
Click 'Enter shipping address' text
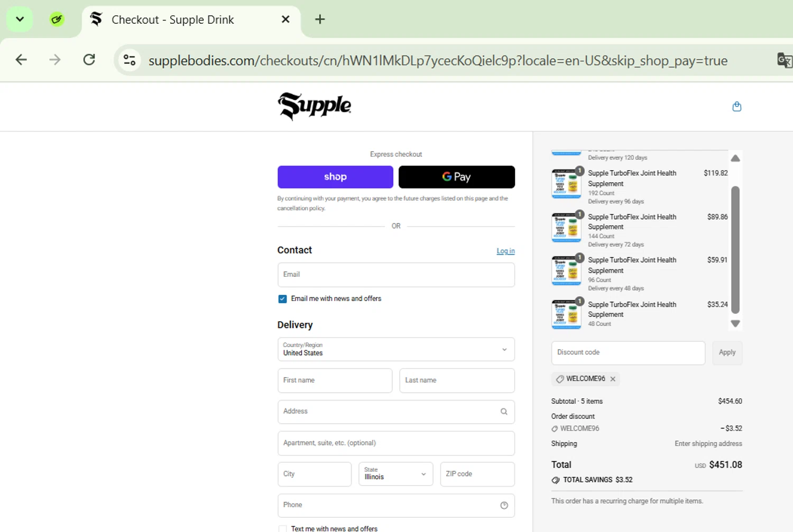click(708, 444)
